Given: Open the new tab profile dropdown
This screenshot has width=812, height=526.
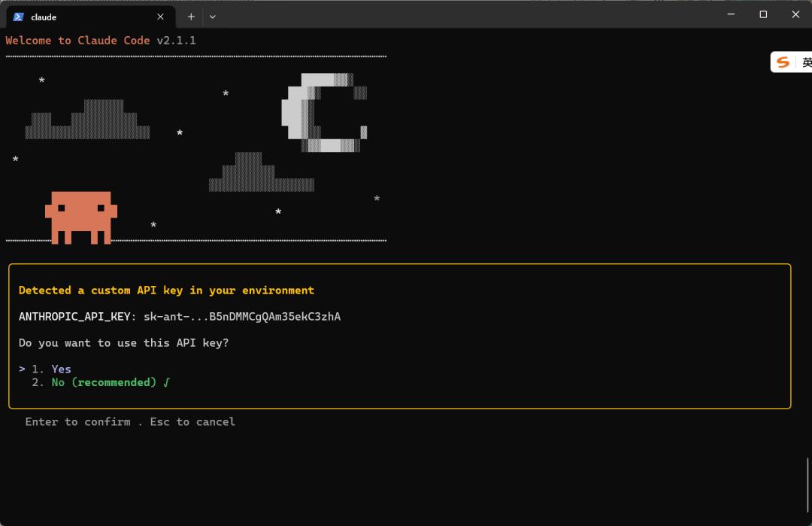Looking at the screenshot, I should point(212,17).
